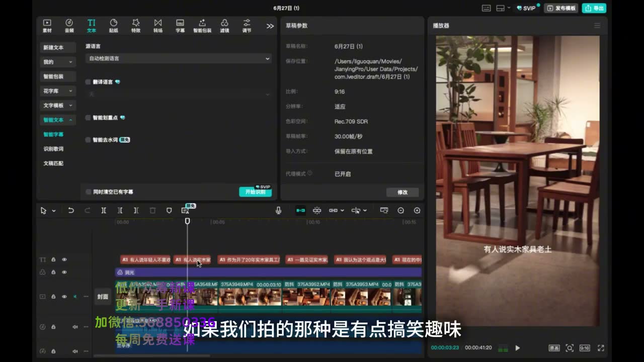Open the layout switch icon in title bar
The height and width of the screenshot is (362, 644).
(501, 8)
